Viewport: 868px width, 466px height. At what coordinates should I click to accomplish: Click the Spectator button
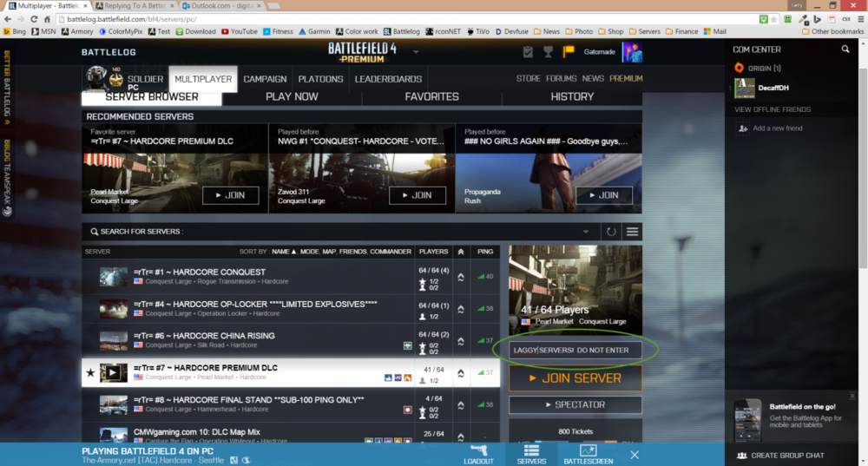[x=575, y=405]
